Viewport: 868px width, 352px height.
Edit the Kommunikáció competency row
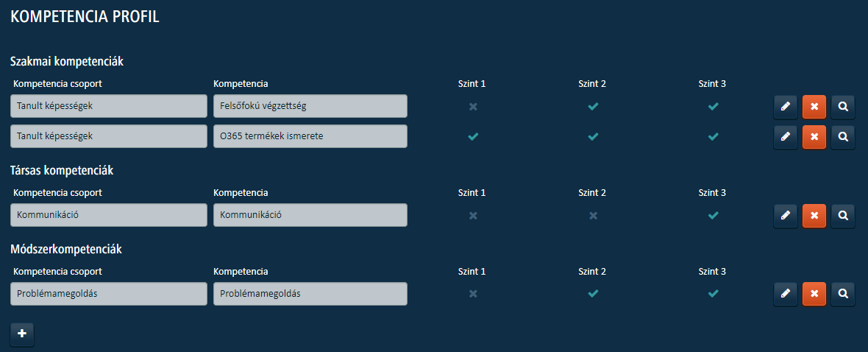(785, 215)
